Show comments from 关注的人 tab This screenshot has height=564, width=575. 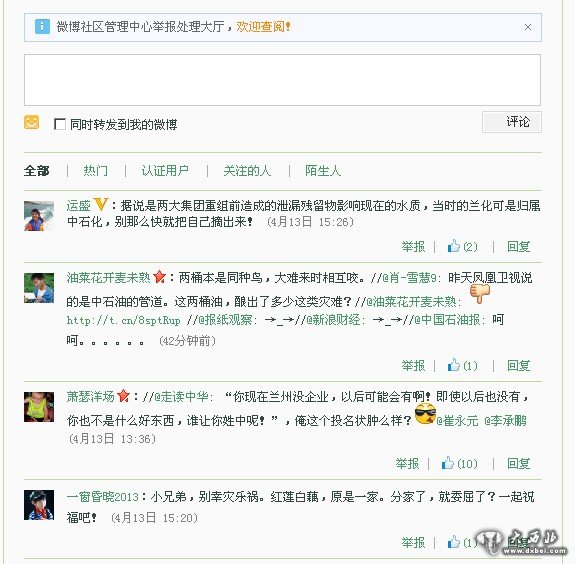(247, 171)
